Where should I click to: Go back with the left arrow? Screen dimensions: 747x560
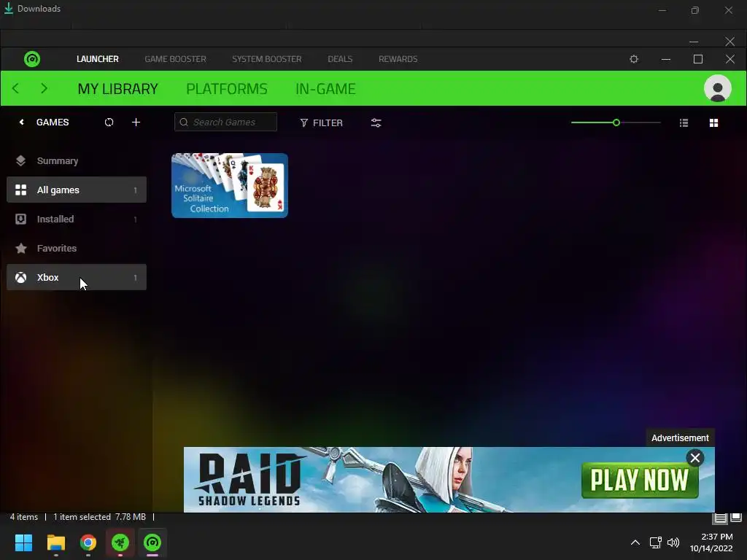tap(16, 88)
